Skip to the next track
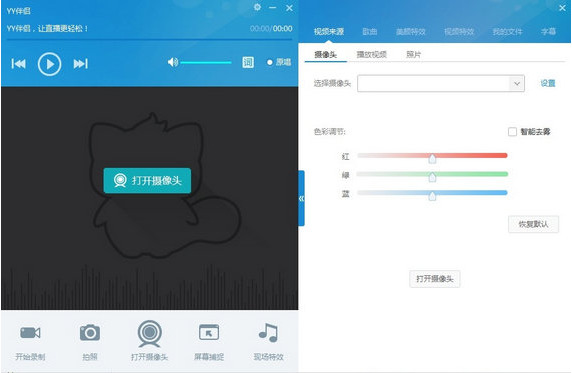The height and width of the screenshot is (373, 572). pos(81,64)
